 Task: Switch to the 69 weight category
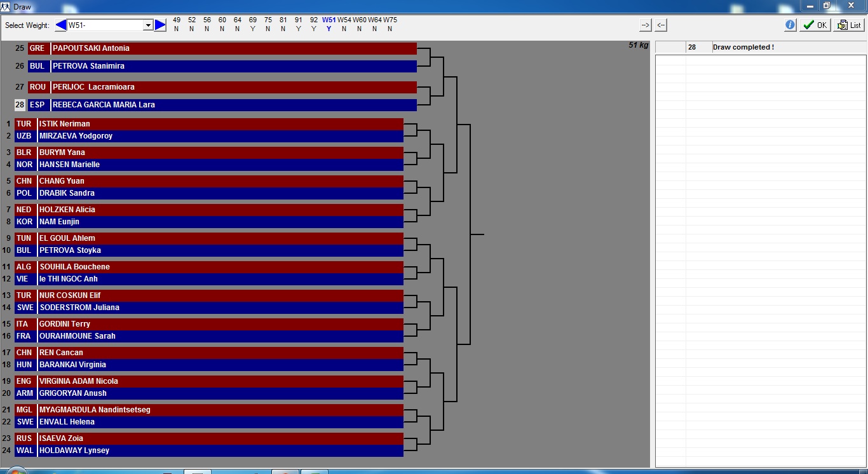(x=253, y=20)
